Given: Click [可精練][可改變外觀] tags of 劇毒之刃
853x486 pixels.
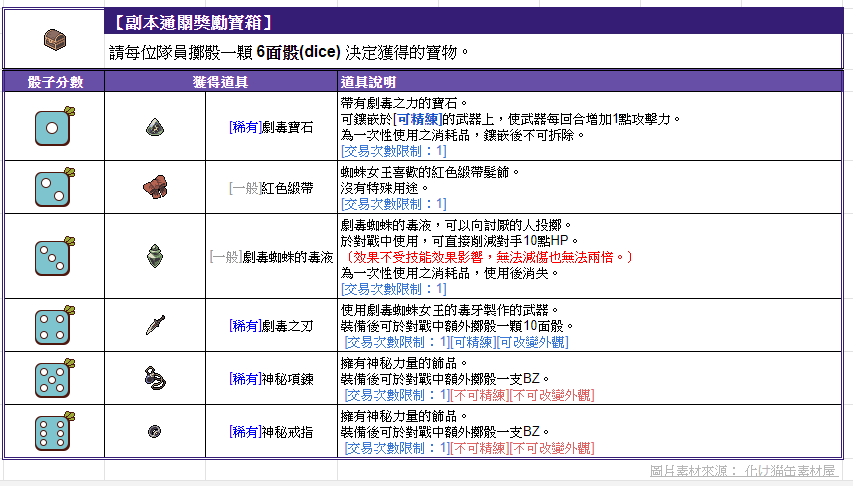Looking at the screenshot, I should [510, 342].
